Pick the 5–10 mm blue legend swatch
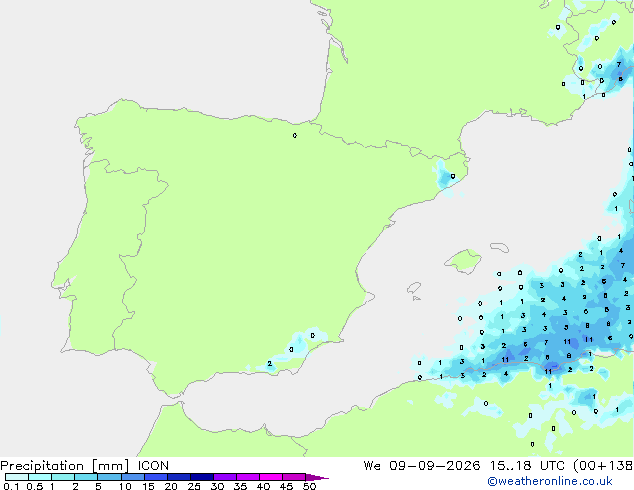The image size is (634, 490). [109, 477]
